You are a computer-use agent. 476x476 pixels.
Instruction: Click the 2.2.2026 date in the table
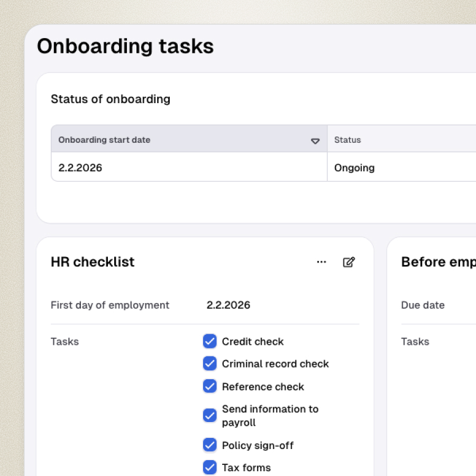click(80, 168)
